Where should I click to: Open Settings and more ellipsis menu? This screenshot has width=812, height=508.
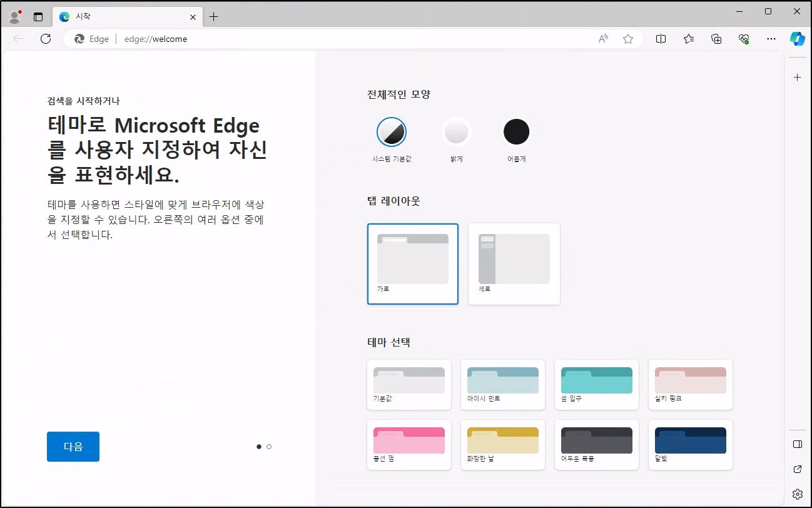(771, 39)
